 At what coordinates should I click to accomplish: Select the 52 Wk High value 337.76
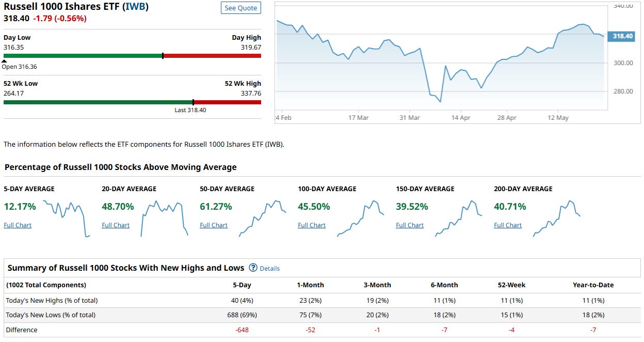[251, 94]
